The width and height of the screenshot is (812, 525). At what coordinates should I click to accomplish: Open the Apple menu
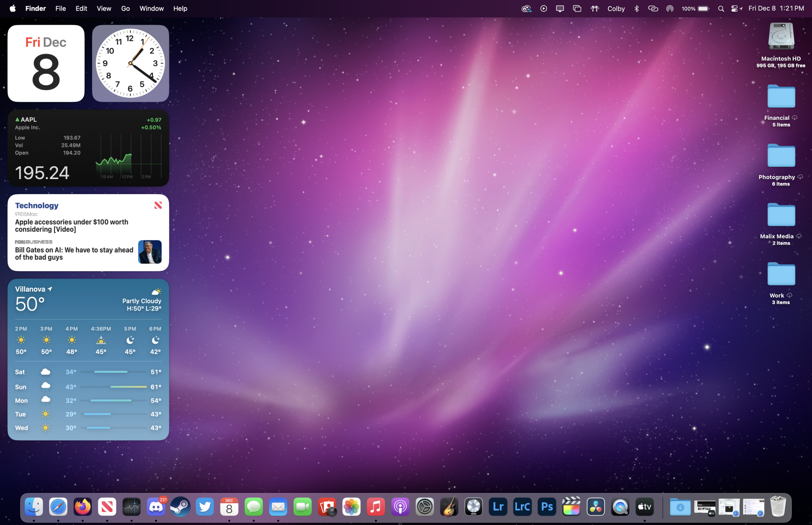(x=13, y=9)
